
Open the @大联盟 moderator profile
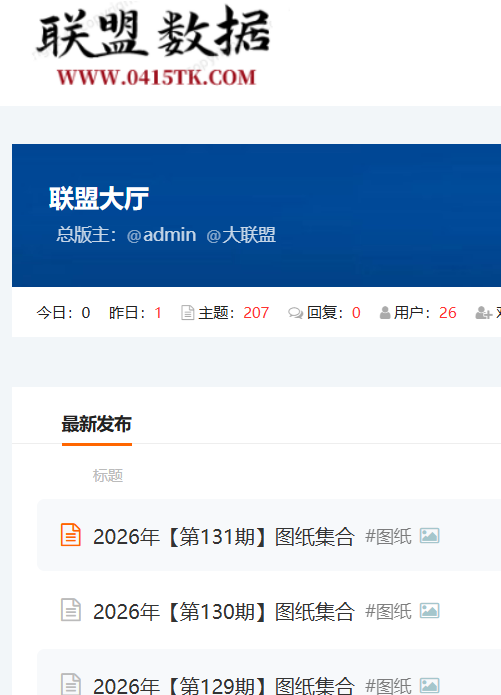(241, 234)
